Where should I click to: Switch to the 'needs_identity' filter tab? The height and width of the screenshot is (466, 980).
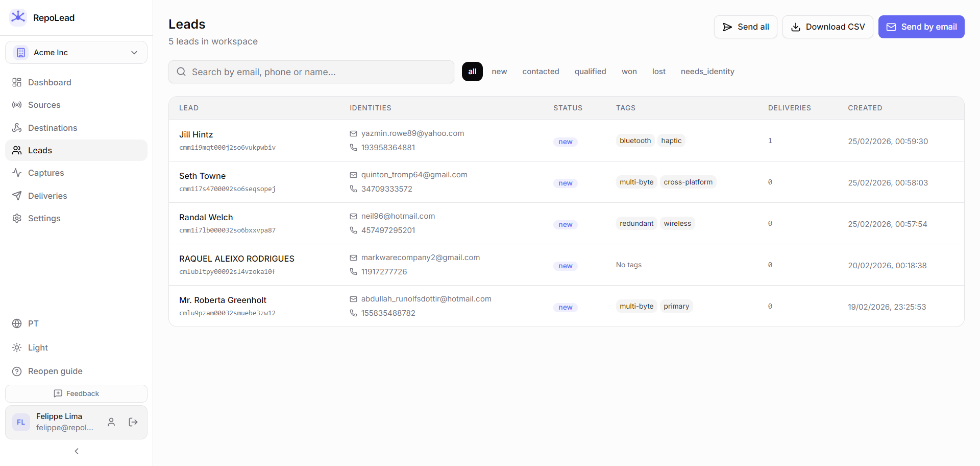point(707,72)
